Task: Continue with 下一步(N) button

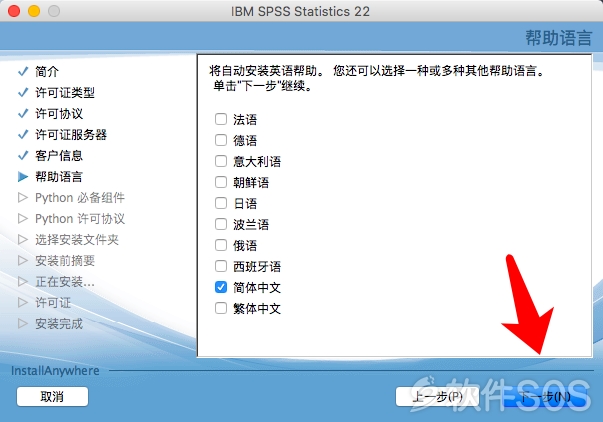Action: [x=545, y=396]
